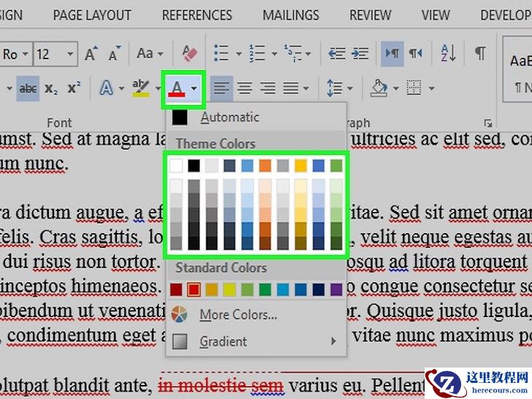Click the Show/Hide paragraph marks icon
532x399 pixels.
coord(479,53)
